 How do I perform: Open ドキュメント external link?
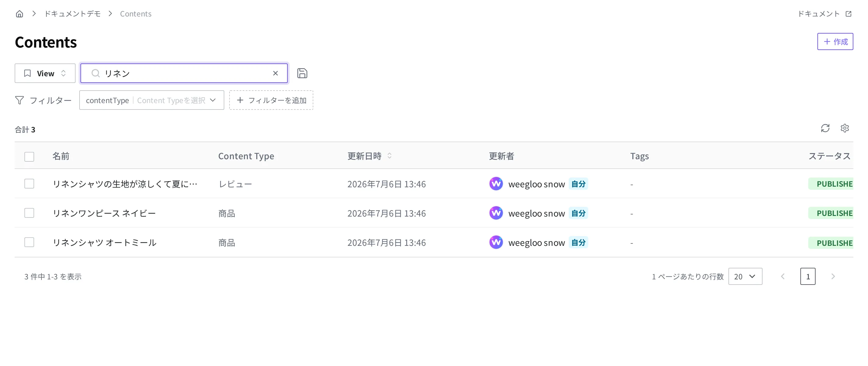point(824,14)
